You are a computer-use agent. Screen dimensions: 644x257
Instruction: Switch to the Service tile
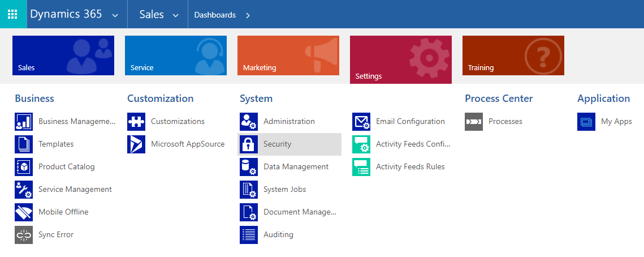(x=175, y=55)
